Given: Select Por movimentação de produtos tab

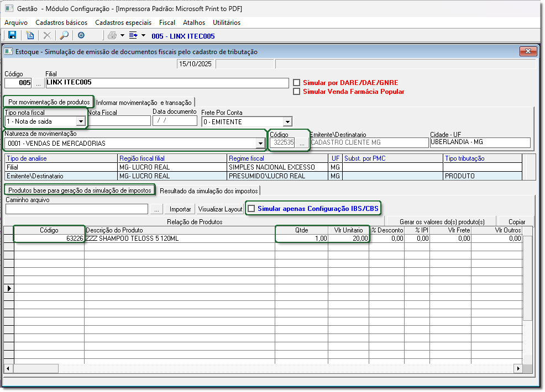Looking at the screenshot, I should [49, 102].
